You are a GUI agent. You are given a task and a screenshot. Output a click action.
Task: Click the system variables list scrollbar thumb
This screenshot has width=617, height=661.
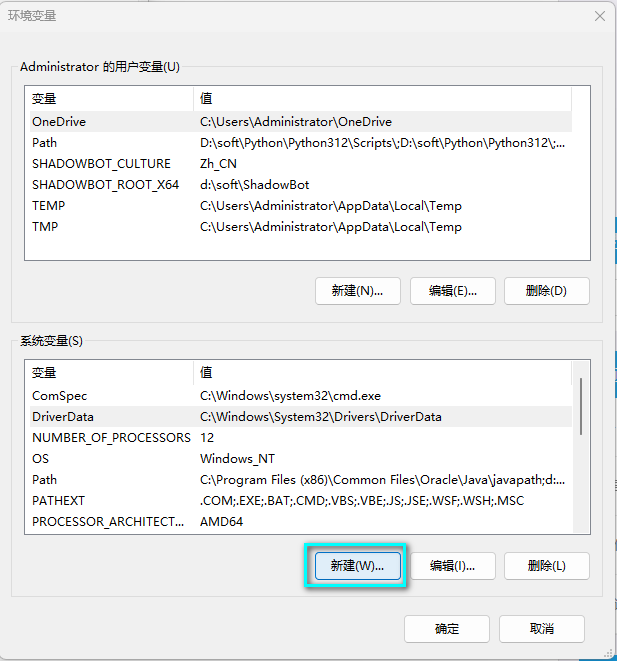[581, 406]
